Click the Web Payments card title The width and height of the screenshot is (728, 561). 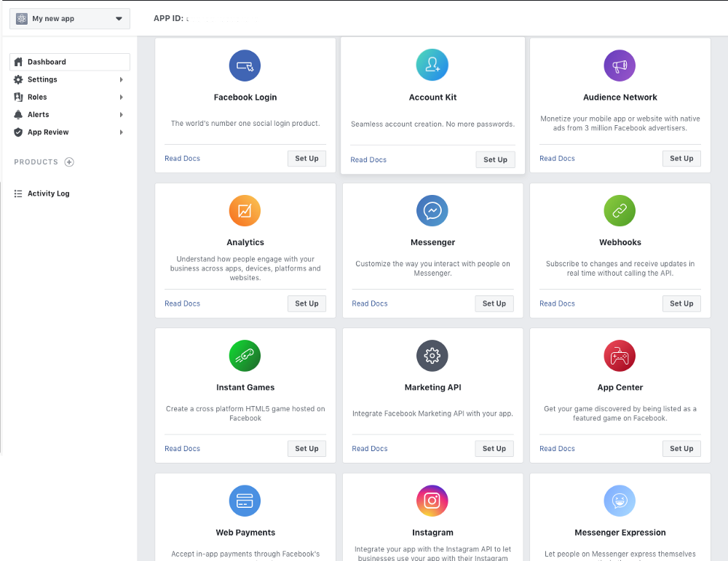(245, 533)
